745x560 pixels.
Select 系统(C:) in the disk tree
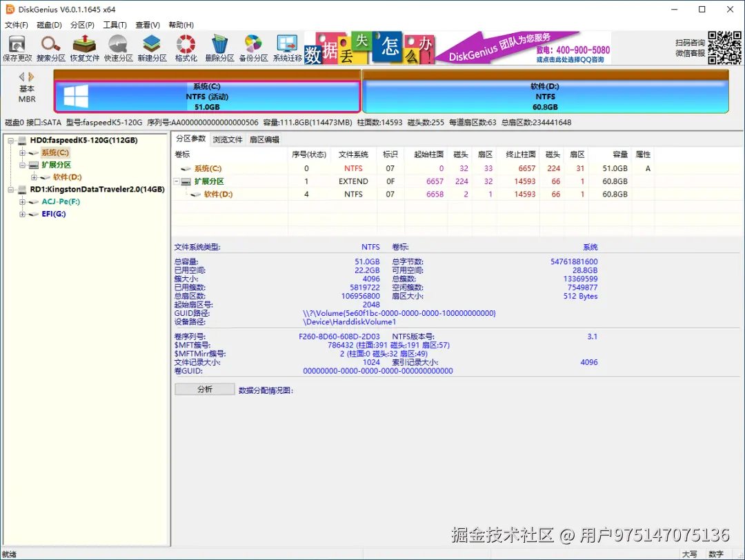point(55,153)
